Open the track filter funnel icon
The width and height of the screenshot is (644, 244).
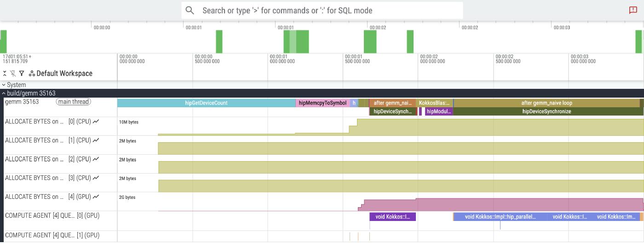click(x=22, y=74)
